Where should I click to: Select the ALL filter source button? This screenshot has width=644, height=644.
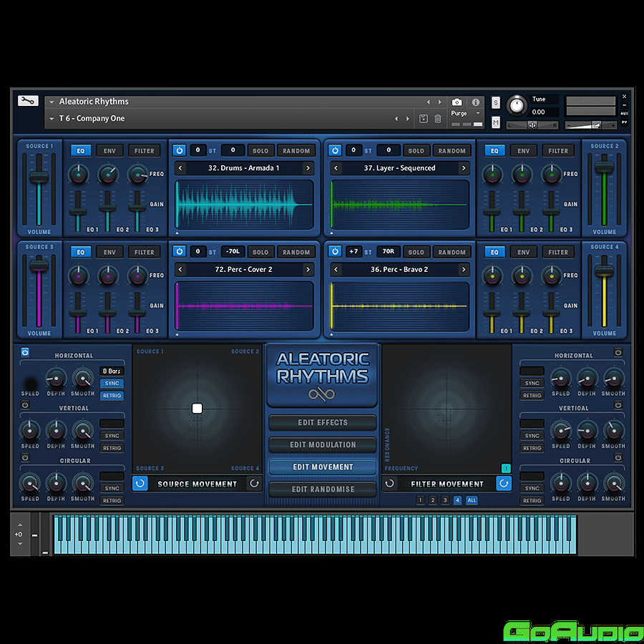pyautogui.click(x=472, y=500)
